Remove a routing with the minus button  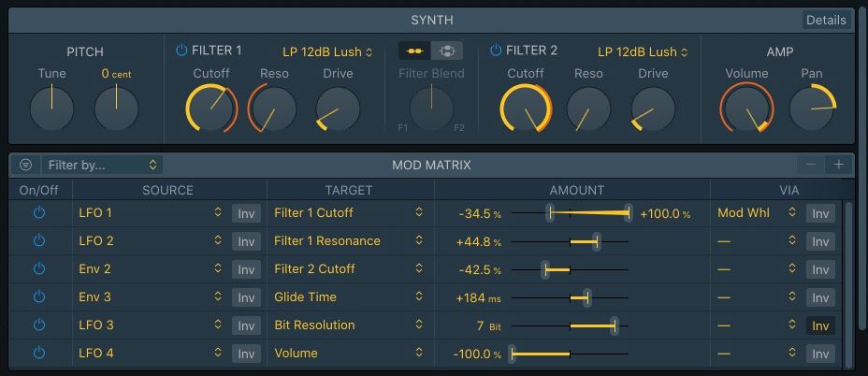811,165
